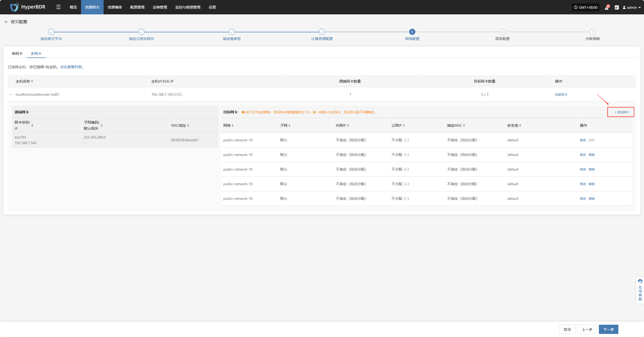Image resolution: width=644 pixels, height=337 pixels.
Task: Click step 5 网络配置 circle
Action: click(x=412, y=32)
